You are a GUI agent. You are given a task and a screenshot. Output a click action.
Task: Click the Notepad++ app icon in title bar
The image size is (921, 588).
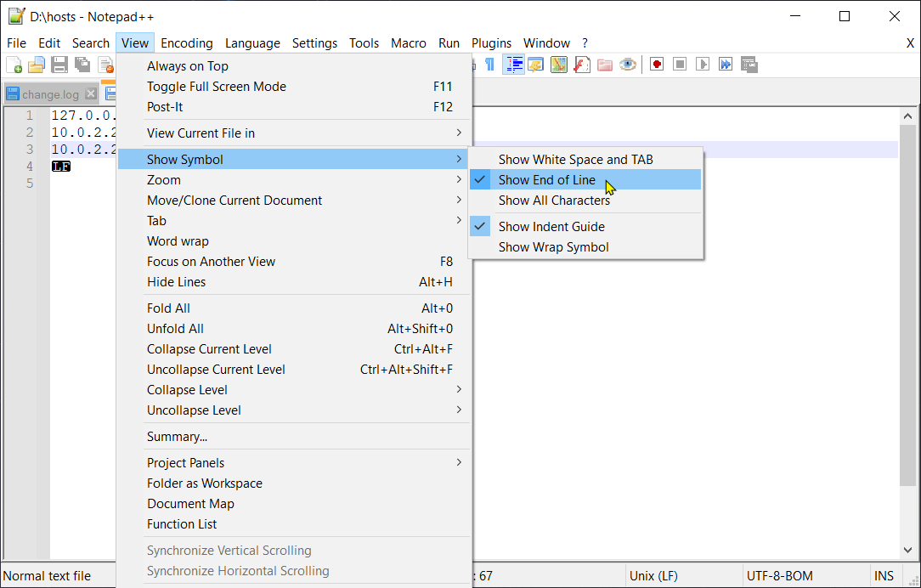click(x=16, y=16)
